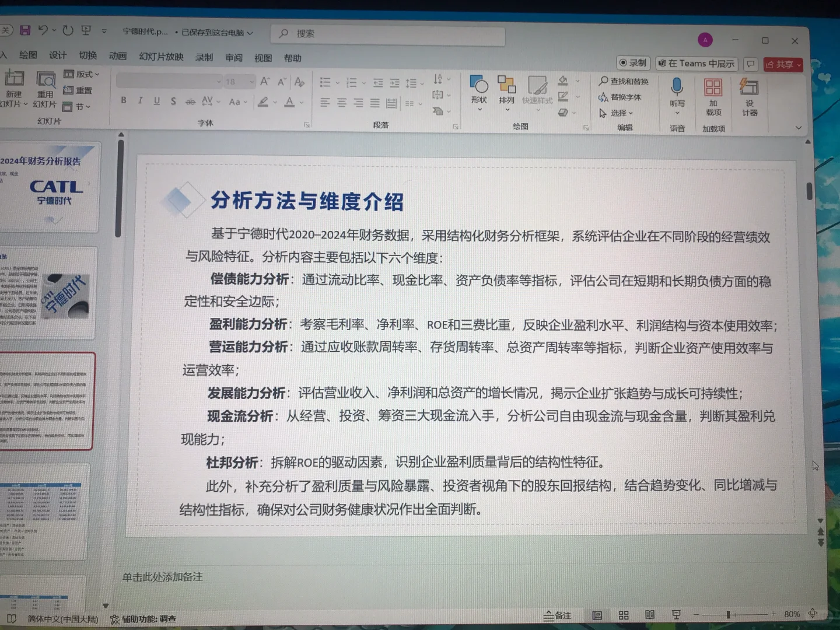
Task: Reset slide layout with 重置
Action: [78, 90]
